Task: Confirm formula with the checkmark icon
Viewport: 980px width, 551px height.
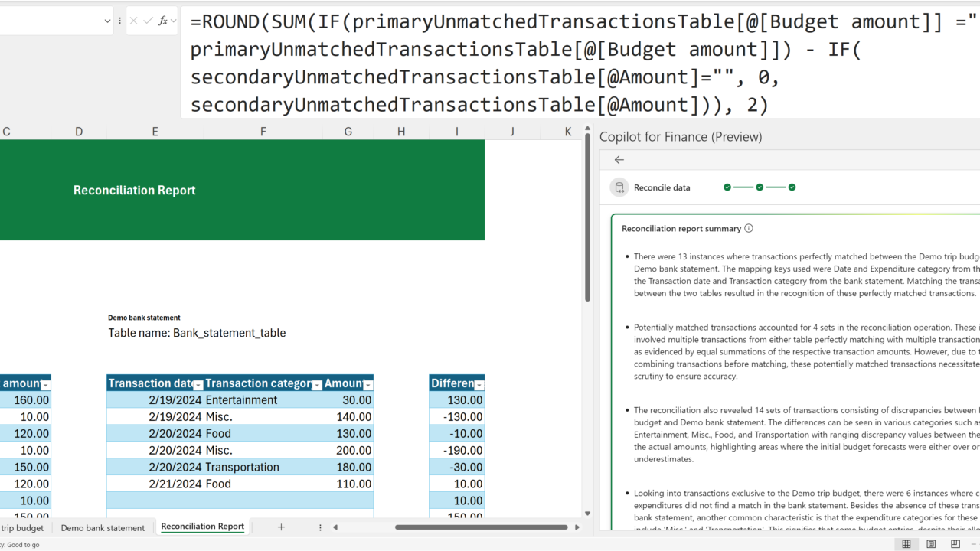Action: (x=148, y=21)
